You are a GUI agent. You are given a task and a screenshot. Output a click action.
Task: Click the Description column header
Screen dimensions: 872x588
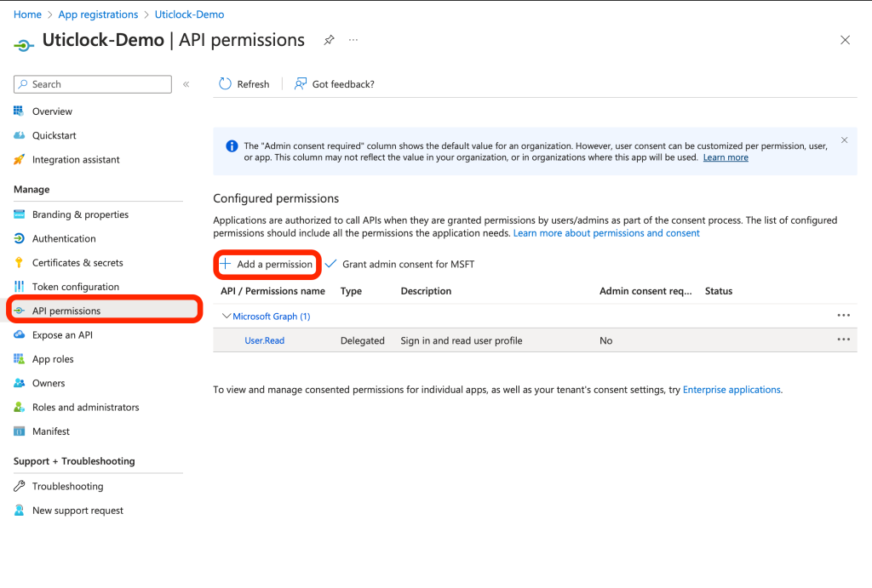[x=426, y=291]
